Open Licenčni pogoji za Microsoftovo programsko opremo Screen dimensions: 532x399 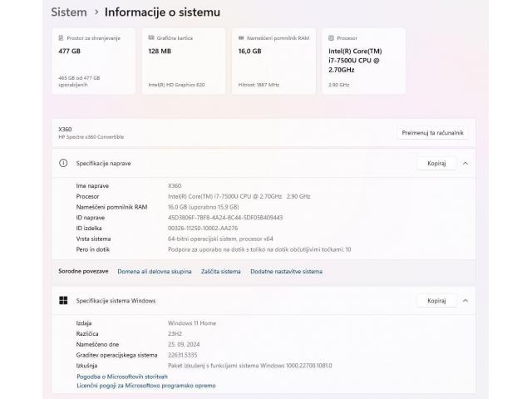[x=146, y=386]
